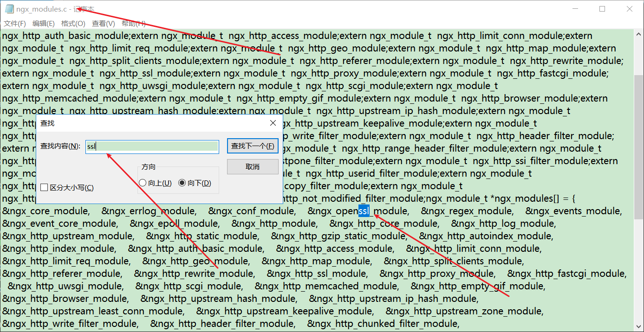The image size is (644, 332).
Task: Click the 取消 button in the Find dialog
Action: [x=253, y=166]
